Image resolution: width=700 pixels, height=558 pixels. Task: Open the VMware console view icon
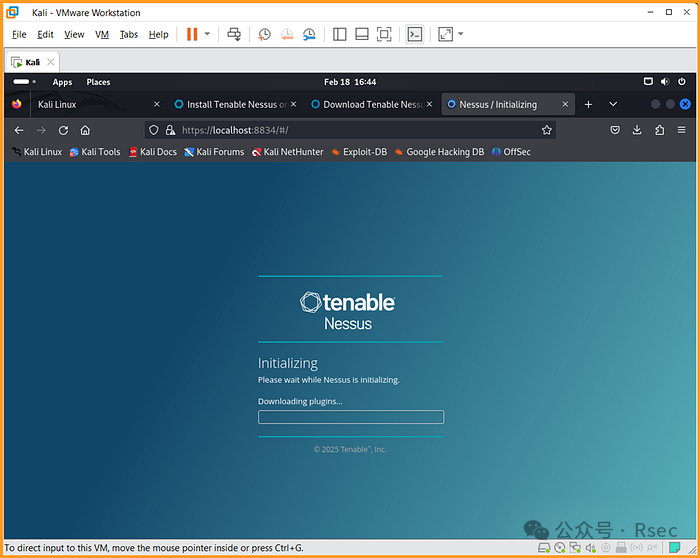415,34
